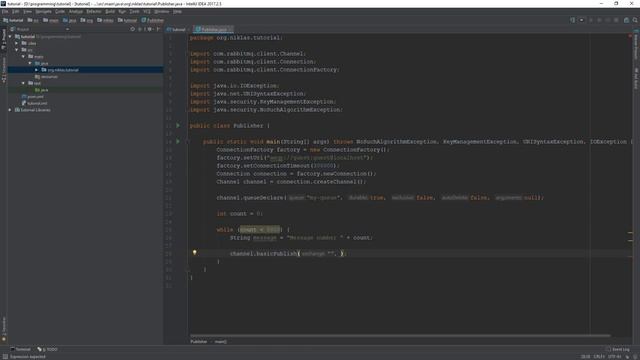Click scroll from source icon in Project panel
The image size is (640, 360).
tap(133, 29)
